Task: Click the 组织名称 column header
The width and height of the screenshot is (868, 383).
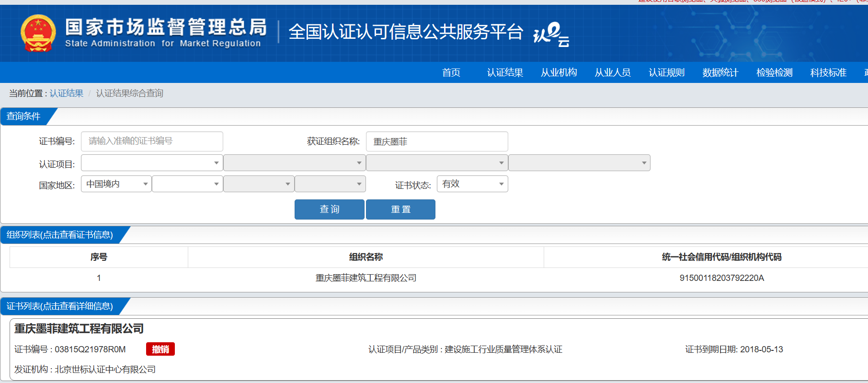Action: (x=366, y=257)
